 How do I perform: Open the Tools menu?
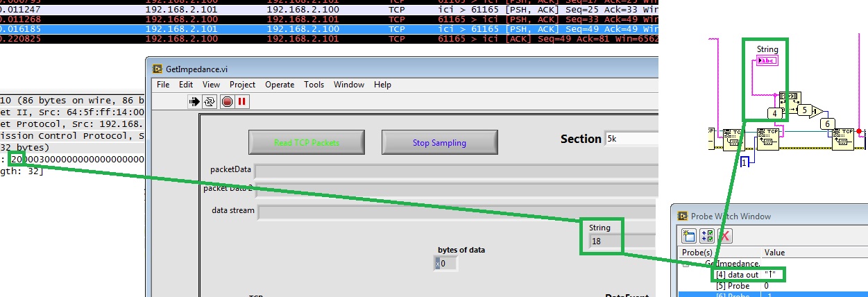point(314,85)
